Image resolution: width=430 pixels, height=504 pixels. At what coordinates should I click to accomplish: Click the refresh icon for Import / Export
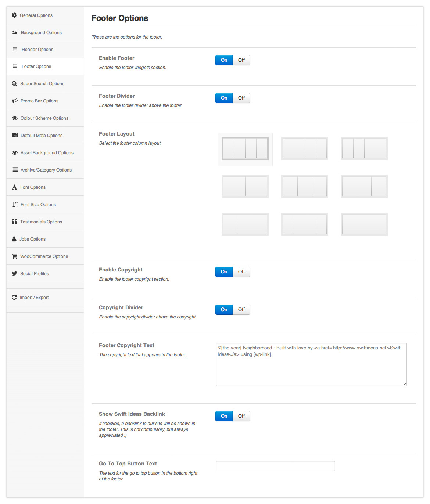coord(14,298)
